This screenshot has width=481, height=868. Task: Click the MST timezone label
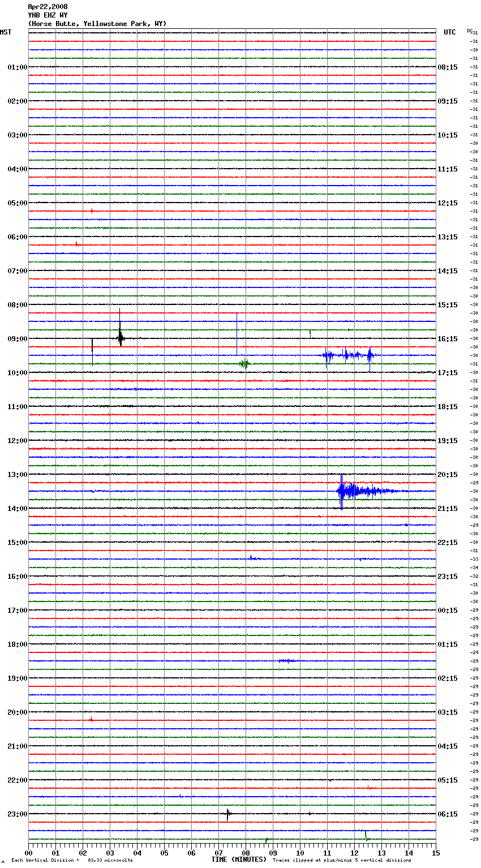(6, 32)
